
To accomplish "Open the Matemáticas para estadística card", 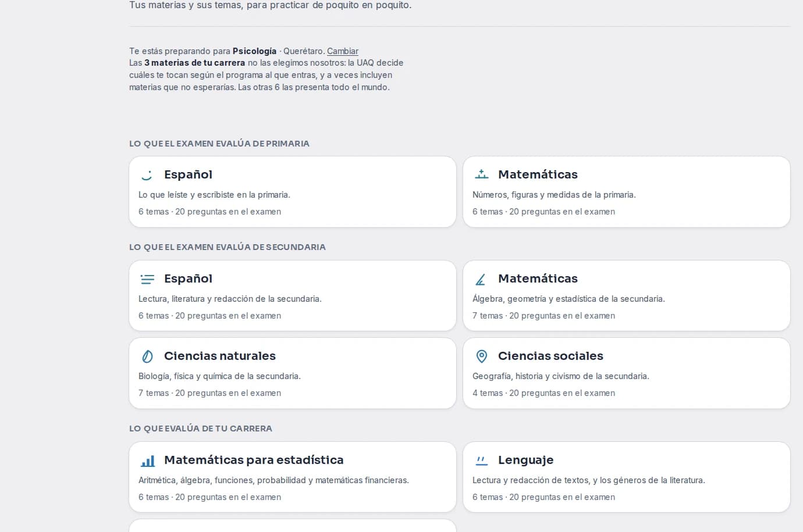I will pyautogui.click(x=293, y=477).
